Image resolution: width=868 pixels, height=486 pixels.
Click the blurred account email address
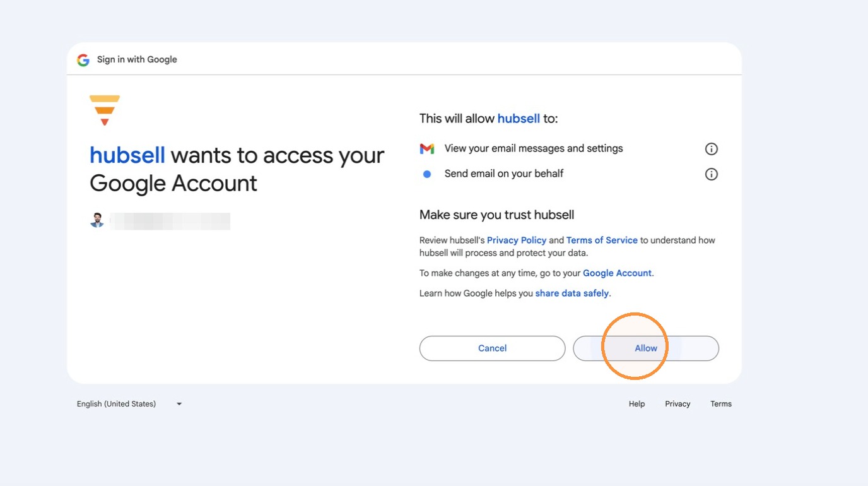(x=170, y=221)
